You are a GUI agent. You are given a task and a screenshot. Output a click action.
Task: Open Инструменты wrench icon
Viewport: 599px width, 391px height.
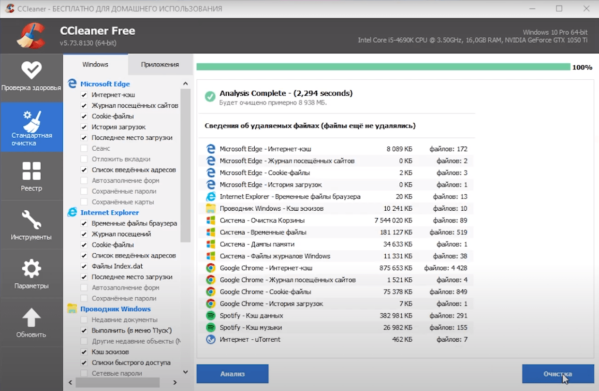tap(31, 220)
